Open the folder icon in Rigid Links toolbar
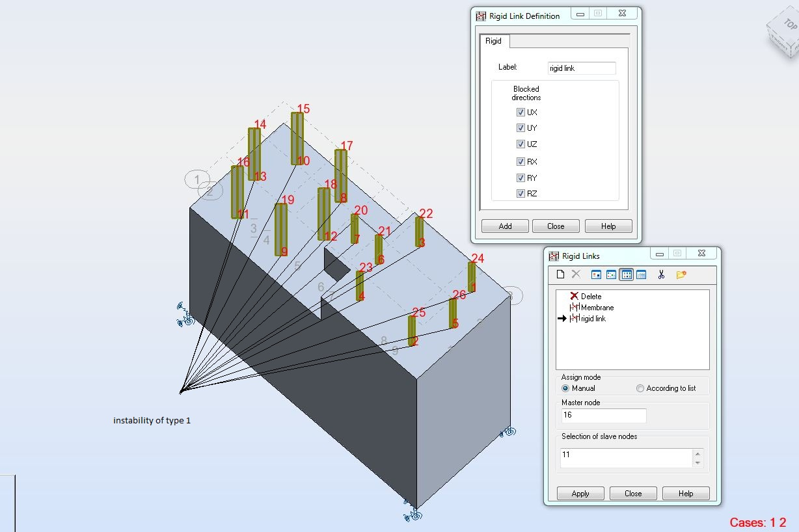The height and width of the screenshot is (532, 799). pyautogui.click(x=681, y=274)
